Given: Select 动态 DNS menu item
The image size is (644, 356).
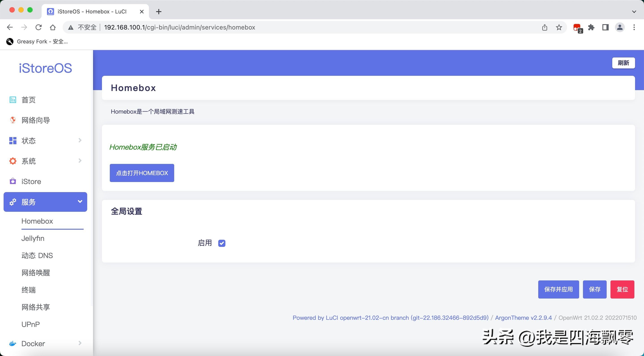Looking at the screenshot, I should pos(37,256).
